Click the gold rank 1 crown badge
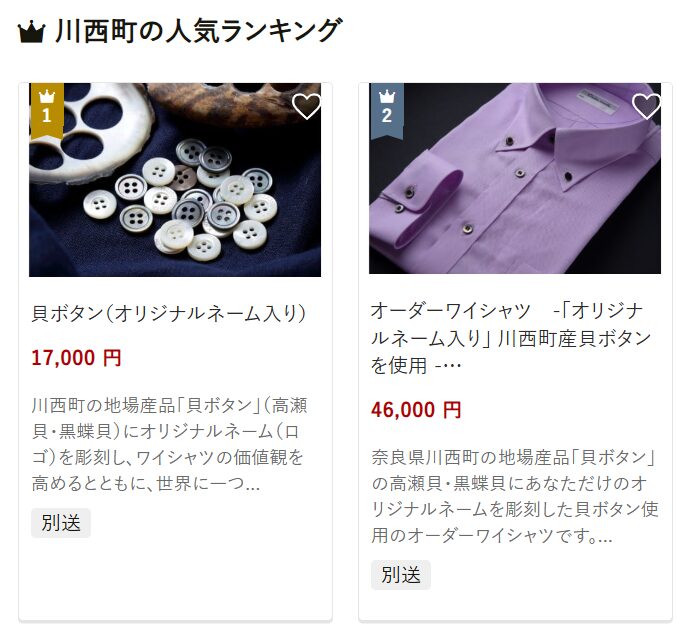 tap(47, 110)
